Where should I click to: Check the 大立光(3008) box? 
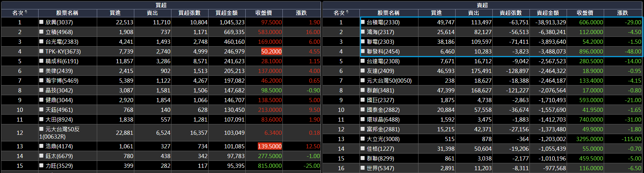[x=363, y=139]
